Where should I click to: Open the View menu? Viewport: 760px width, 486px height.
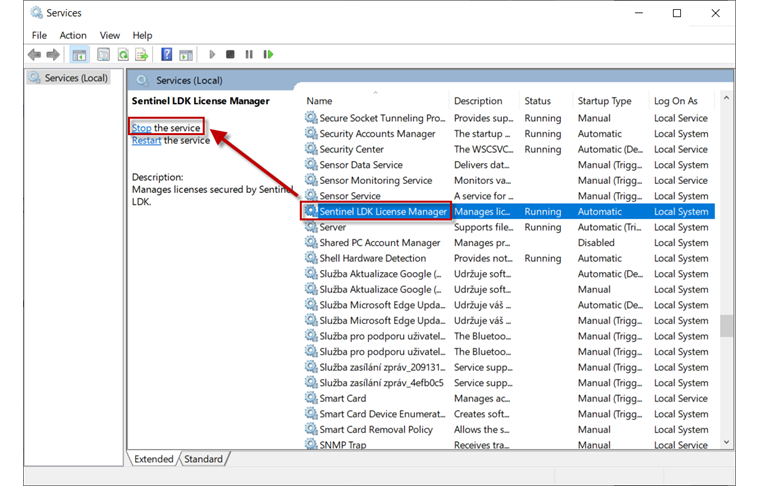pyautogui.click(x=110, y=35)
